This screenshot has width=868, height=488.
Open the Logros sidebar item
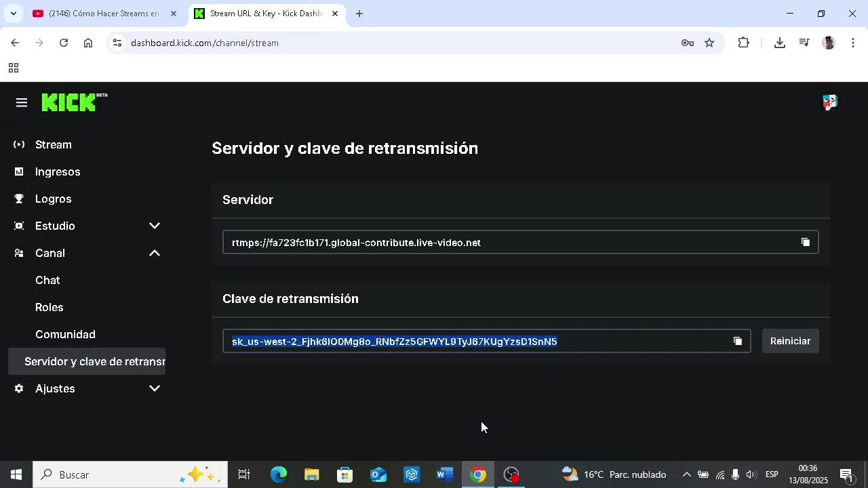(87, 199)
